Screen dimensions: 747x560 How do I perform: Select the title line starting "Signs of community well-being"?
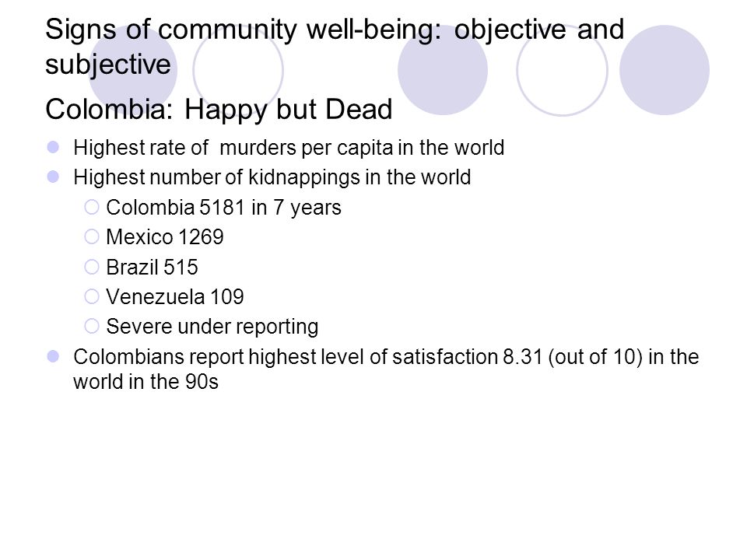click(335, 46)
